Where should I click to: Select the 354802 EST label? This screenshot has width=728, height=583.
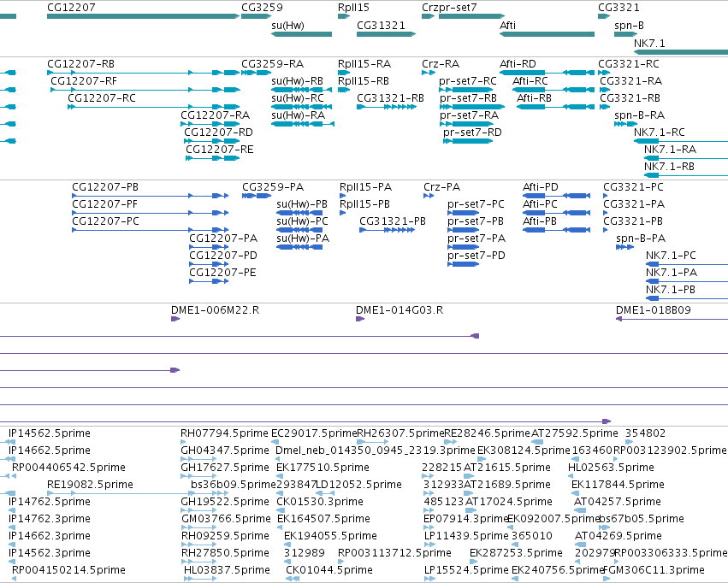pos(645,433)
